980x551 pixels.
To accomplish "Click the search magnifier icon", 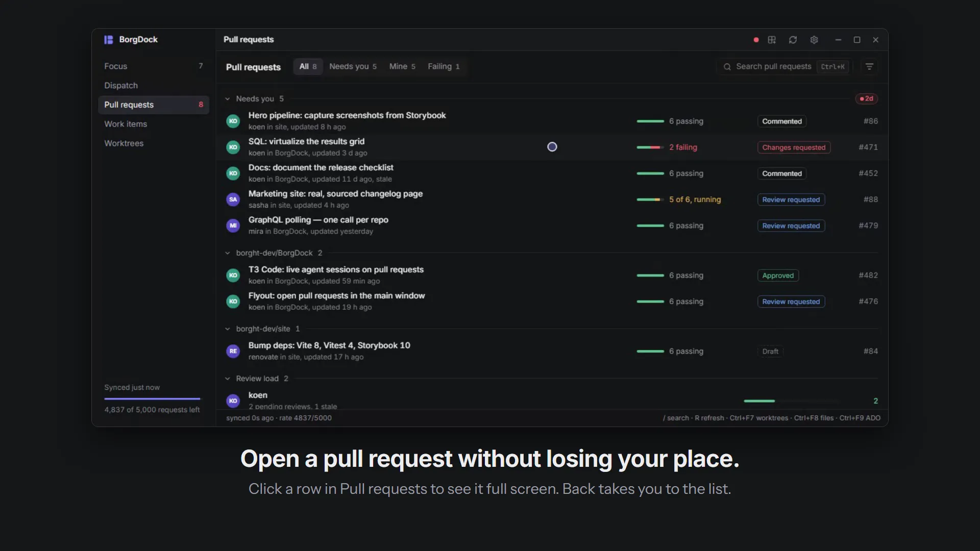I will pyautogui.click(x=727, y=67).
